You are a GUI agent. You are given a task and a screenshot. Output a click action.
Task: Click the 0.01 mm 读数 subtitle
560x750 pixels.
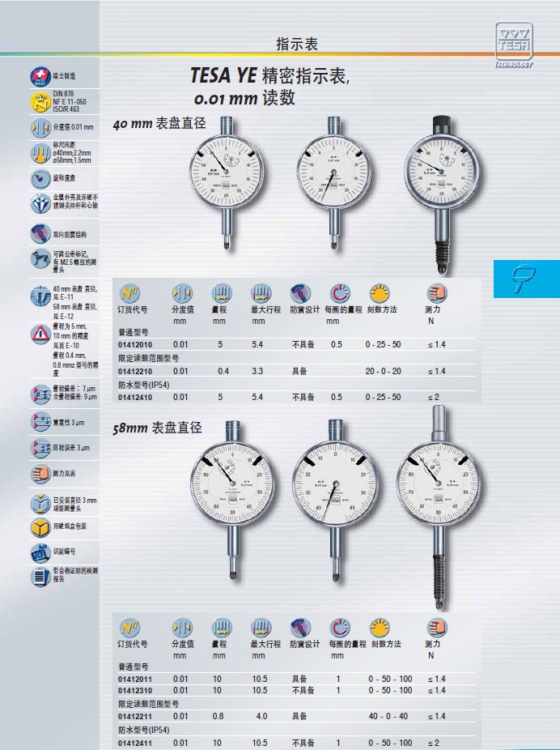[x=244, y=99]
